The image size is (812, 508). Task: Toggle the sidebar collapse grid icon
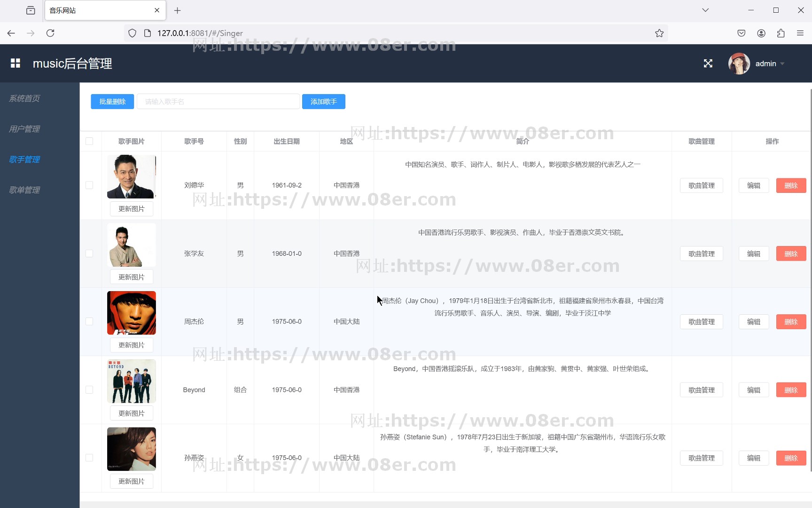[16, 63]
